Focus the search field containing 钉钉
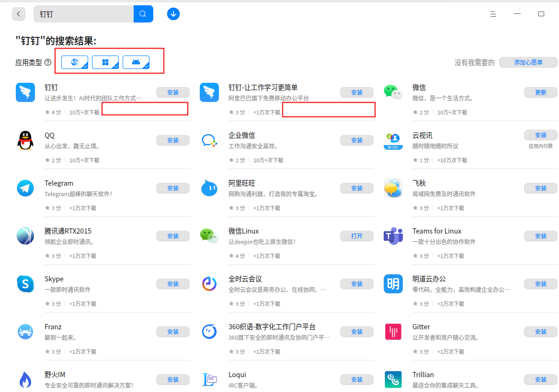The width and height of the screenshot is (559, 392). click(84, 14)
